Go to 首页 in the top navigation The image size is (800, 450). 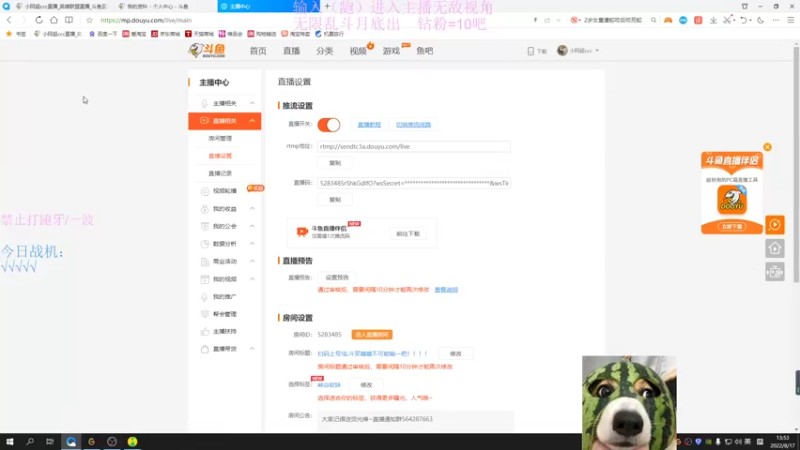click(x=258, y=51)
